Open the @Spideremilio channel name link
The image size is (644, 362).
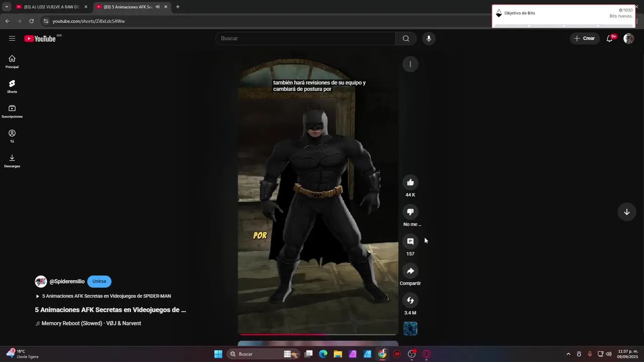tap(67, 282)
